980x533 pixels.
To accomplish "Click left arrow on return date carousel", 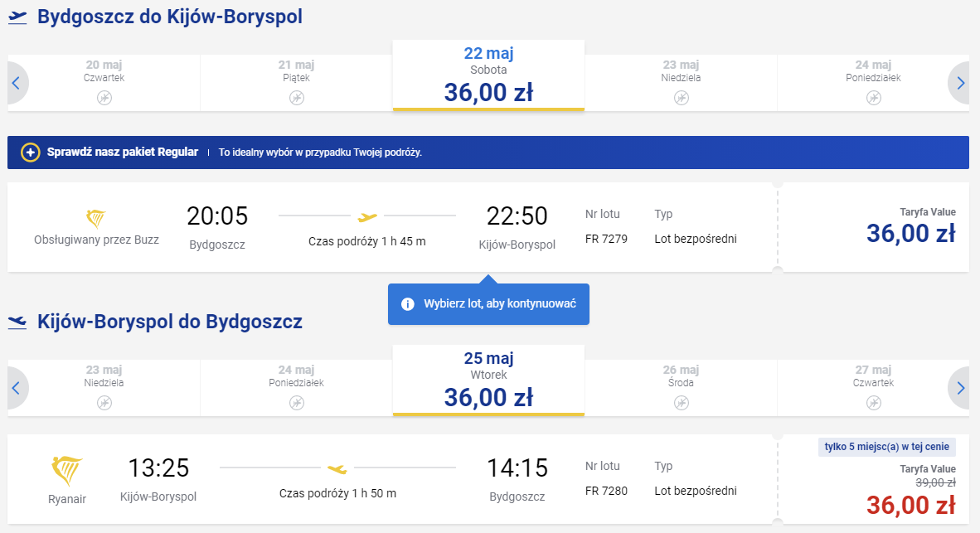I will [x=17, y=388].
